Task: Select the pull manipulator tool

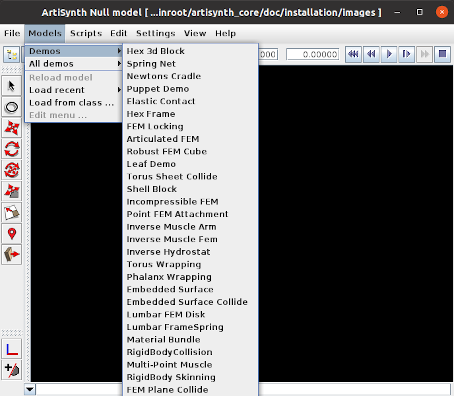Action: pos(12,255)
